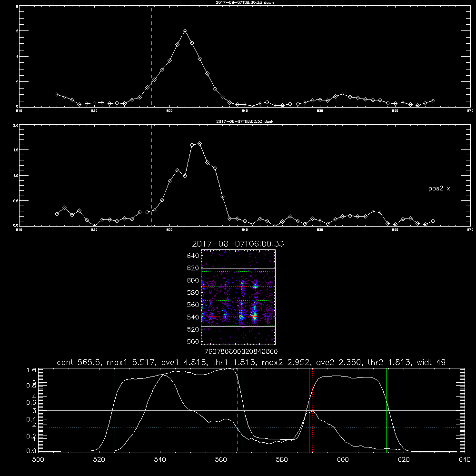Click 'max2 2.952' in the stats header
The height and width of the screenshot is (476, 476).
(x=286, y=362)
